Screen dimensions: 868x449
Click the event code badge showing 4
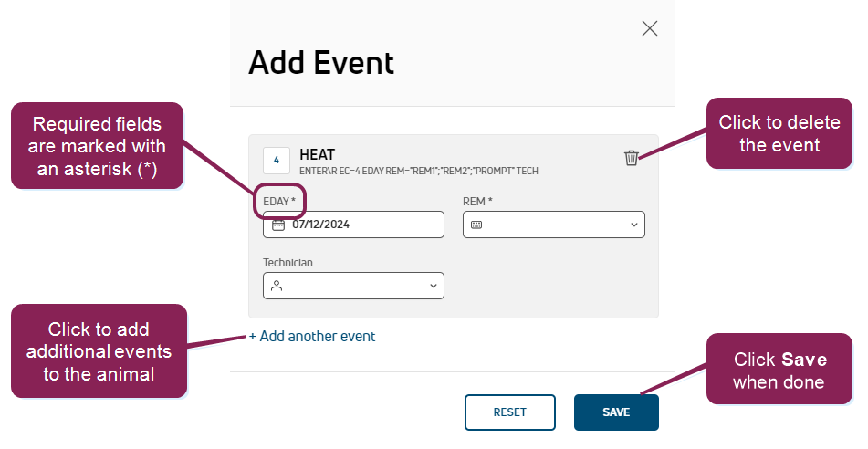277,160
